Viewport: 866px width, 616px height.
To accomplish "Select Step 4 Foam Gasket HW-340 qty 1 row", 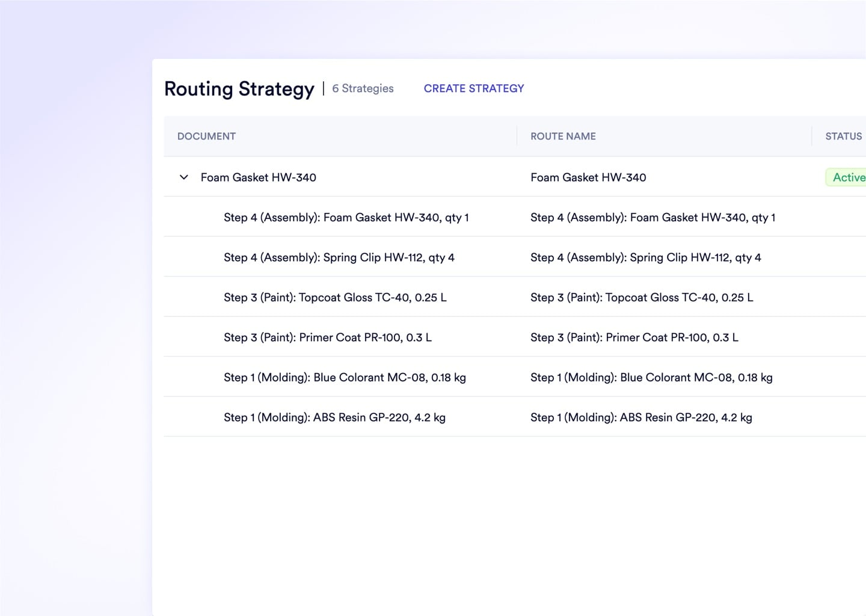I will pos(346,217).
